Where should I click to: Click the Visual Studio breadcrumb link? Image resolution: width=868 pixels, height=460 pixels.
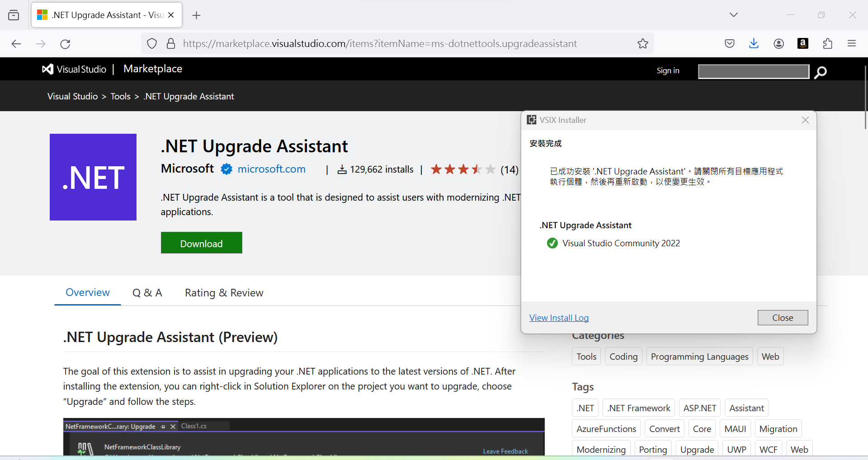pyautogui.click(x=73, y=96)
